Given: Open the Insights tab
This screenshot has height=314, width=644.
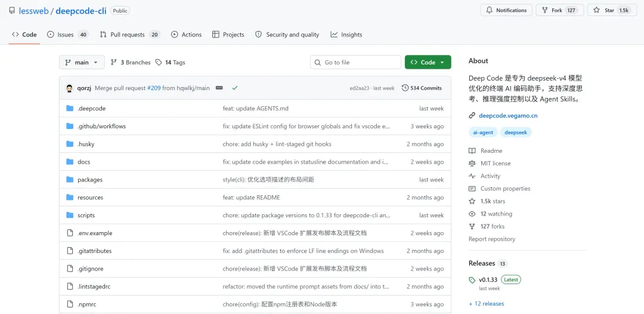Looking at the screenshot, I should (x=346, y=35).
